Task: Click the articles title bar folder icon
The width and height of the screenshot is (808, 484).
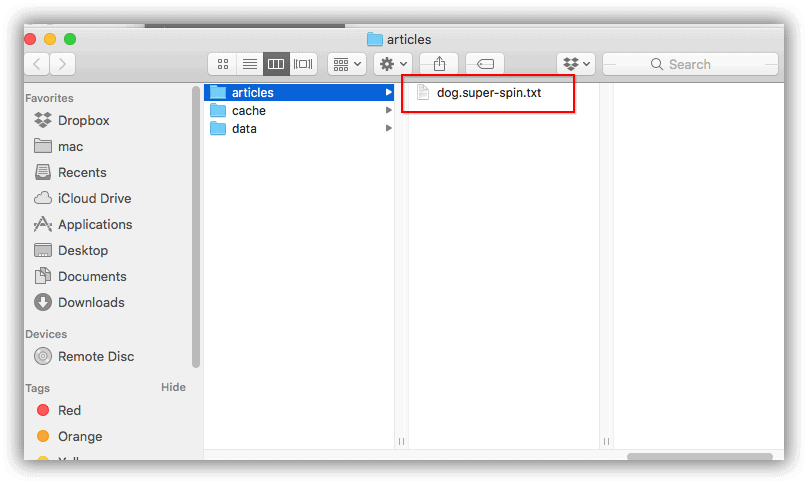Action: (375, 39)
